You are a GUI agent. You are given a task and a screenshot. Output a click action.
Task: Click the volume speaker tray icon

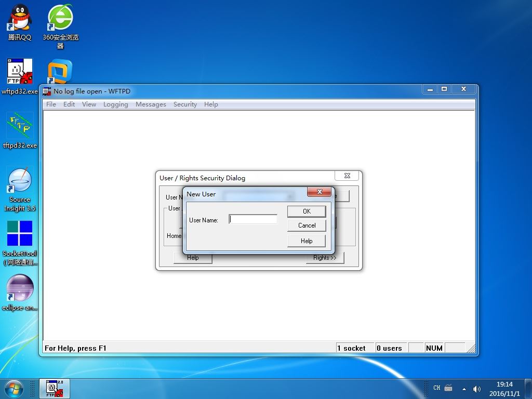(477, 389)
